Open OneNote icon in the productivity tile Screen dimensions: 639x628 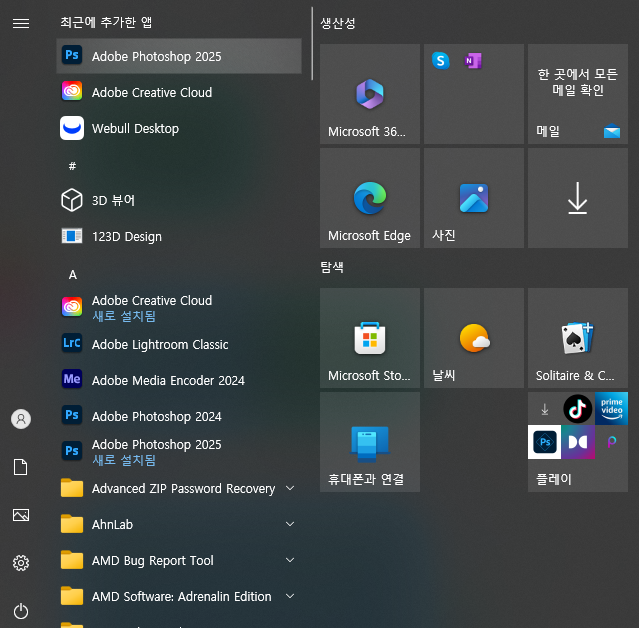pos(473,61)
